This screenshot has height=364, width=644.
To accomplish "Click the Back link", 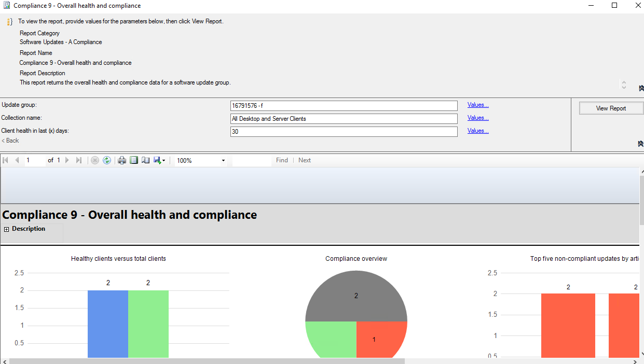I will pyautogui.click(x=10, y=141).
